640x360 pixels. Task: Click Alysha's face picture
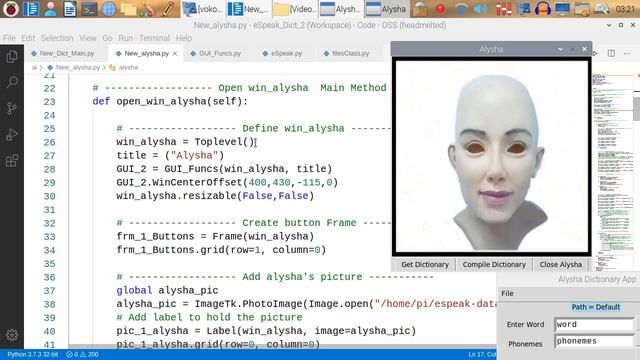[492, 157]
